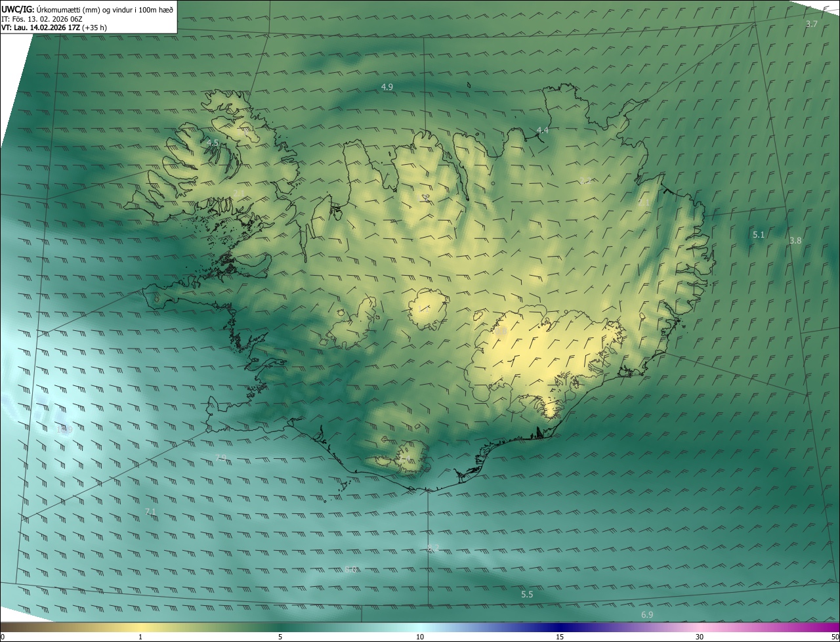The height and width of the screenshot is (642, 840).
Task: Click the color scale tick labelled 50
Action: (835, 637)
